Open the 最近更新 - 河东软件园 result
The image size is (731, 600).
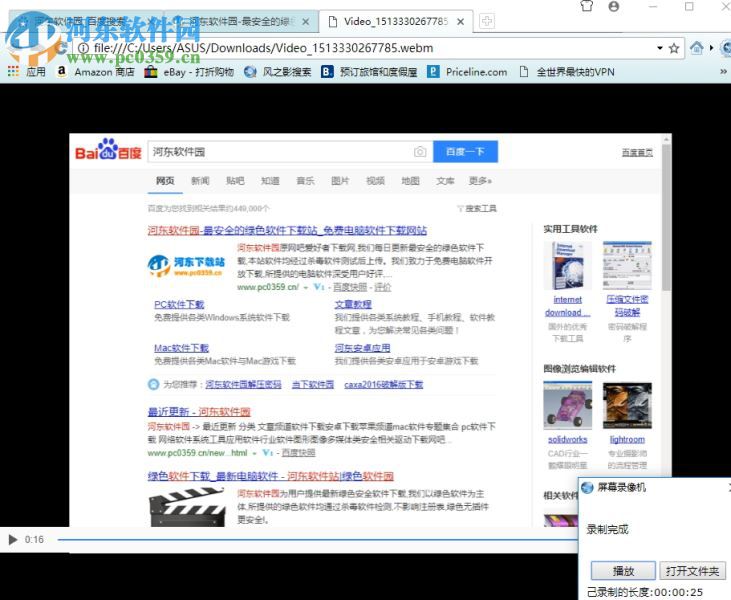(x=199, y=412)
